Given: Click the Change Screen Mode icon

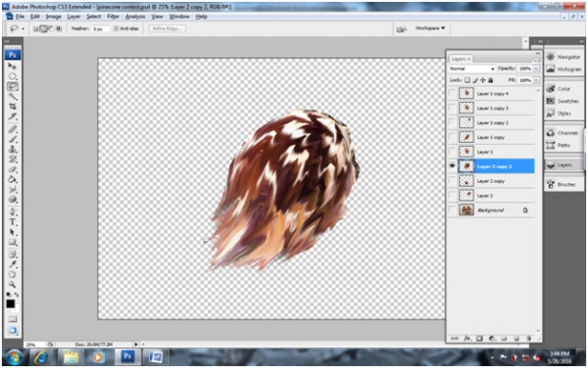Looking at the screenshot, I should coord(13,330).
